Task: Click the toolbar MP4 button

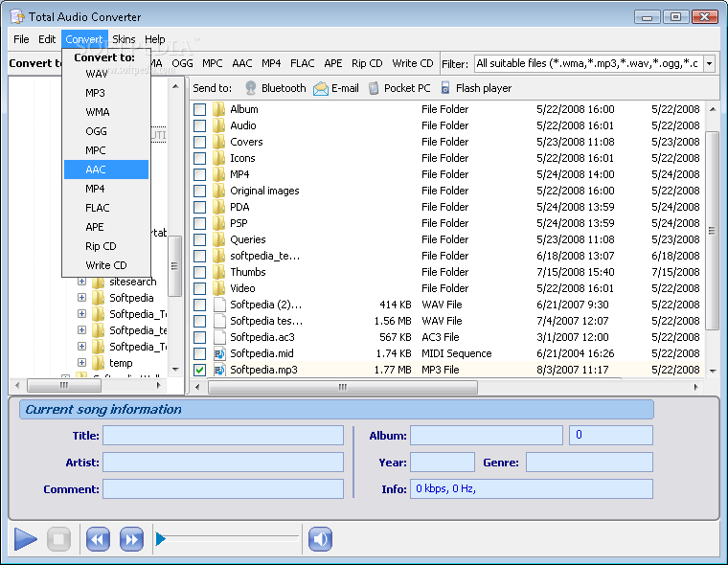Action: [271, 63]
